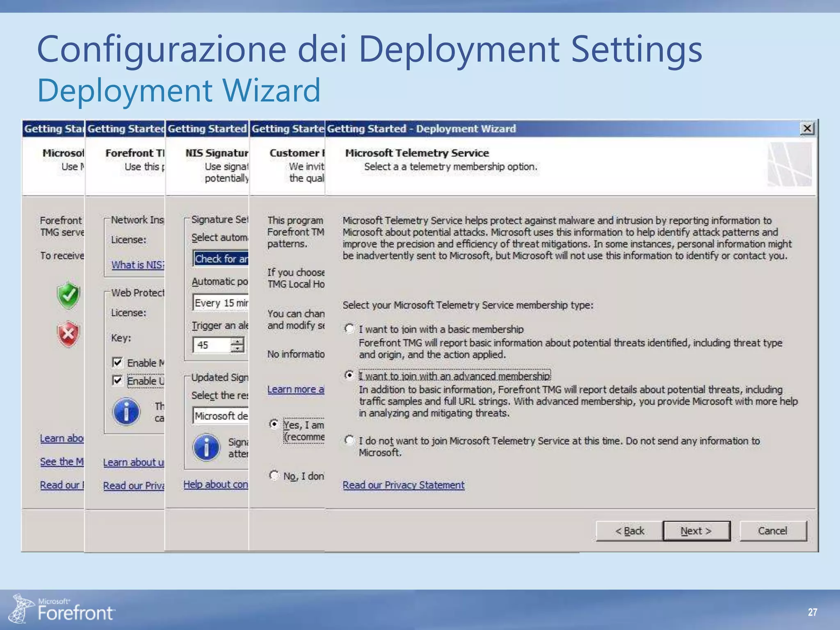Open the 'Learn about u...' link

(134, 462)
